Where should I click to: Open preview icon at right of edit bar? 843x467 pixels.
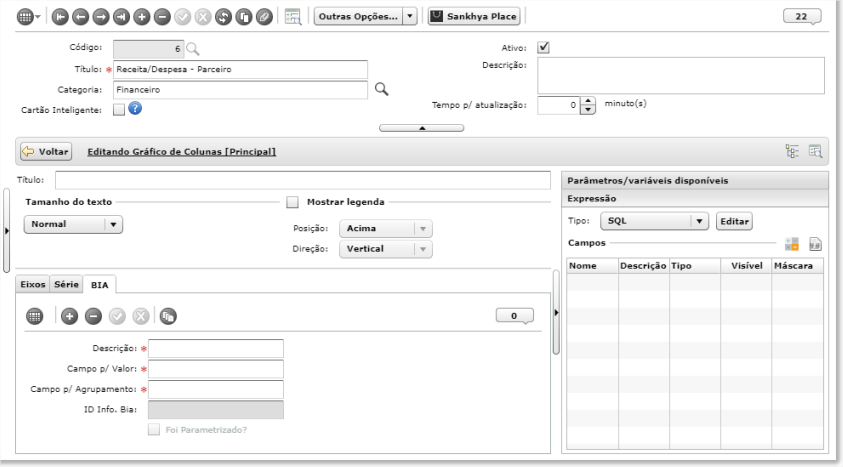815,152
